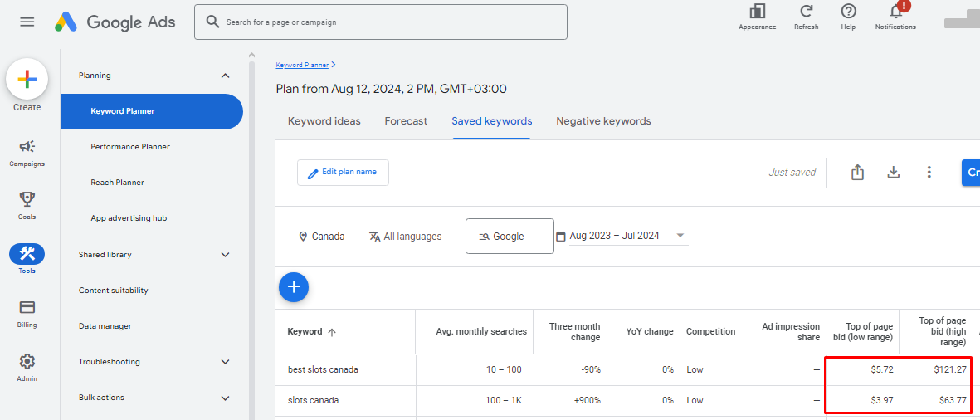Click the $5.72 bid value
The image size is (980, 420).
point(882,370)
